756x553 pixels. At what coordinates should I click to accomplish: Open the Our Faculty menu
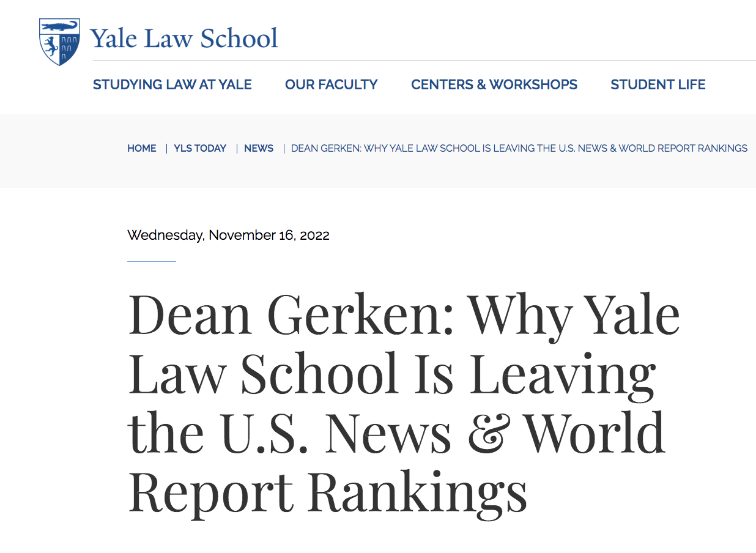(x=331, y=84)
